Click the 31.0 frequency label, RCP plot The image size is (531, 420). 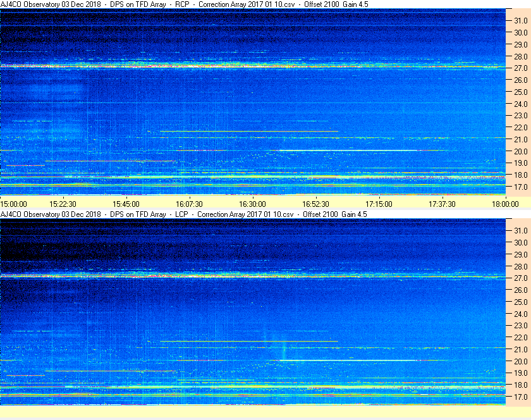click(521, 21)
